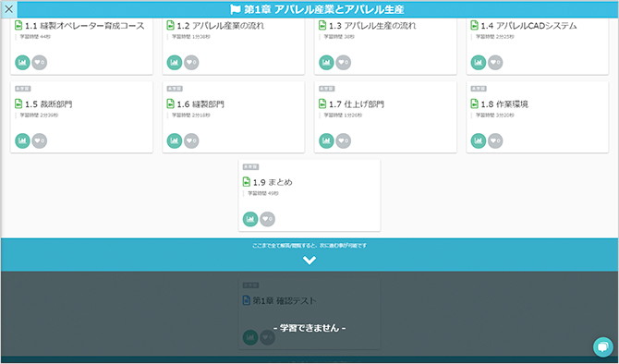Open lesson 1.1 縫製オペレーター育成コース
Image resolution: width=619 pixels, height=364 pixels.
[85, 26]
